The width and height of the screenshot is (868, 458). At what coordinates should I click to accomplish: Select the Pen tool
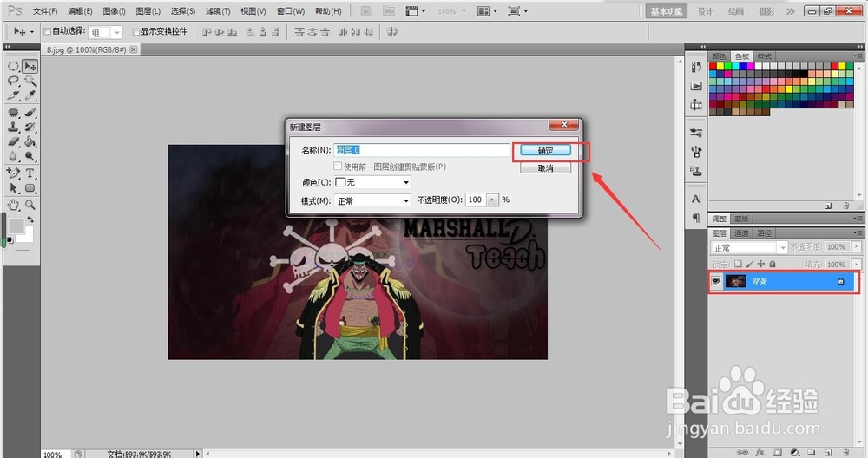click(x=13, y=173)
